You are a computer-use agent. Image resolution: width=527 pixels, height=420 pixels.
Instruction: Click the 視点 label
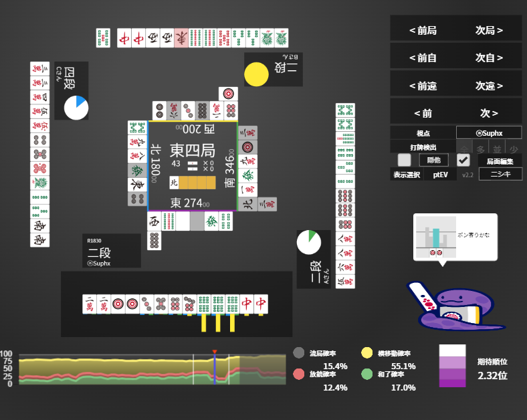423,133
